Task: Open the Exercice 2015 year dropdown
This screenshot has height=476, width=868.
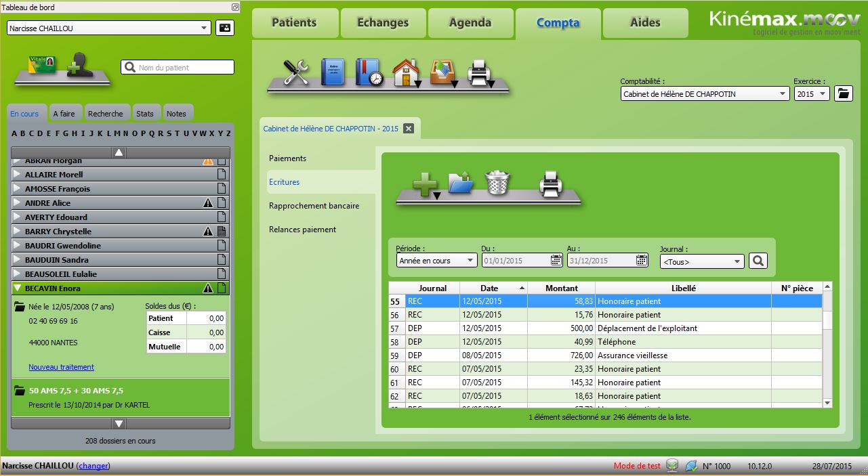Action: pyautogui.click(x=812, y=94)
